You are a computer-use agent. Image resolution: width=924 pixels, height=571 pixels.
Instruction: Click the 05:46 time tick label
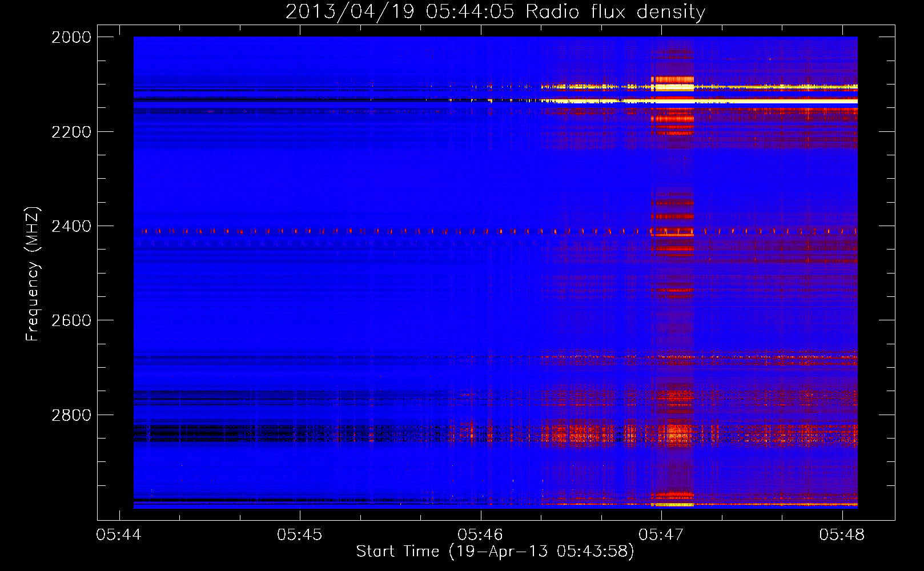click(480, 534)
